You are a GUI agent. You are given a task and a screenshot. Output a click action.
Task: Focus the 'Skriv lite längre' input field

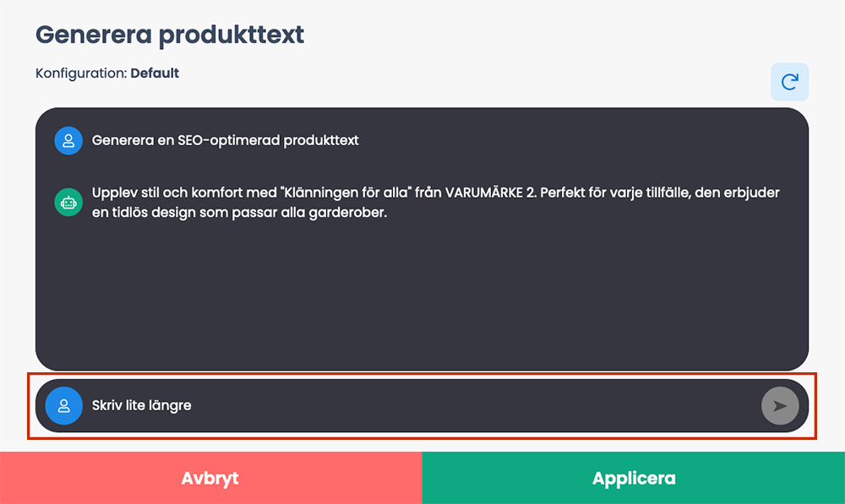[422, 406]
